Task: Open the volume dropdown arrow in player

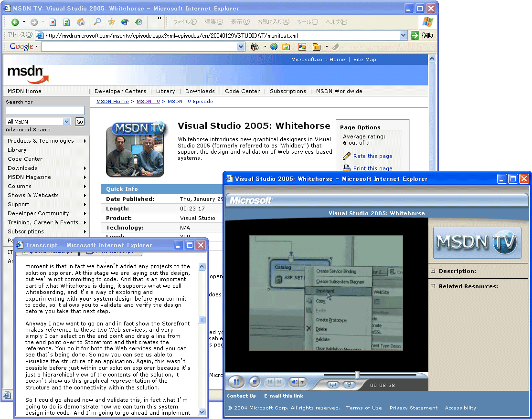Action: (302, 382)
